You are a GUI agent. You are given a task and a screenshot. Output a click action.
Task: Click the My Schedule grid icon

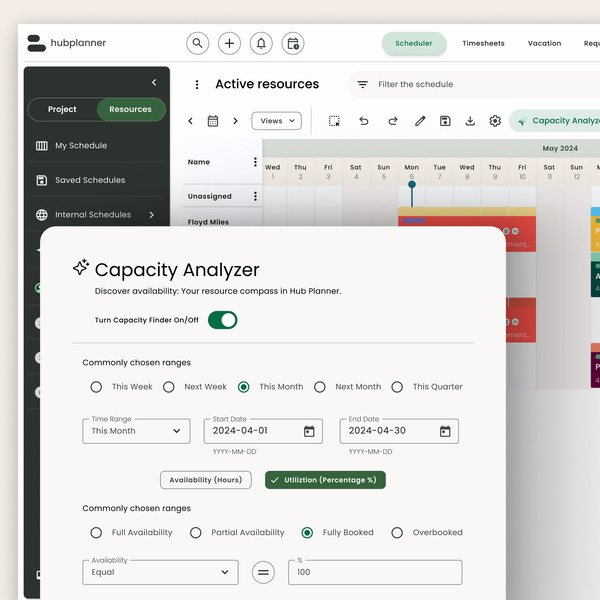[x=42, y=146]
